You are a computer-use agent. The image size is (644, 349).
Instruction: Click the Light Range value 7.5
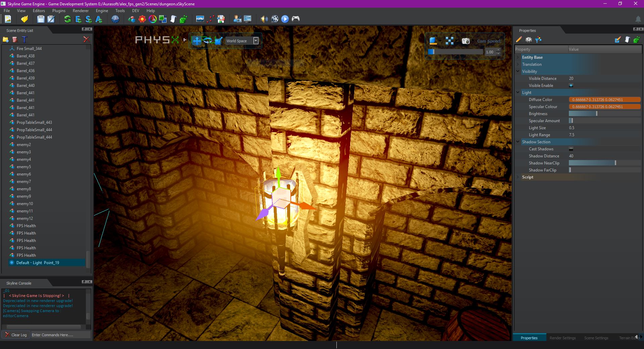coord(572,135)
